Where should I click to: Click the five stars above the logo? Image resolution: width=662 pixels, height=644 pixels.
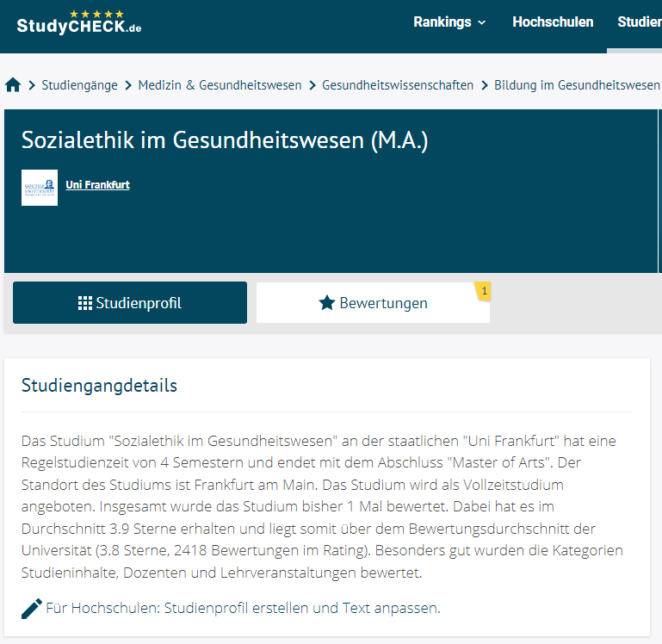click(96, 14)
